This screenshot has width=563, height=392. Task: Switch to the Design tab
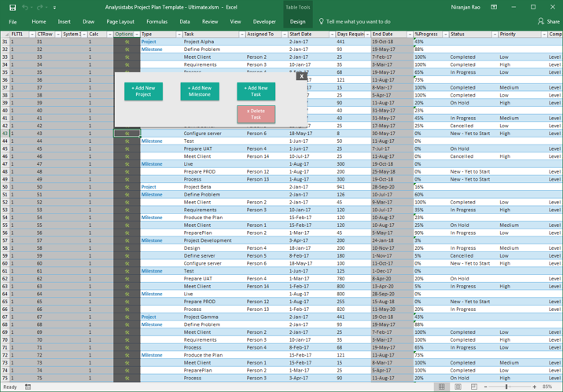point(298,21)
